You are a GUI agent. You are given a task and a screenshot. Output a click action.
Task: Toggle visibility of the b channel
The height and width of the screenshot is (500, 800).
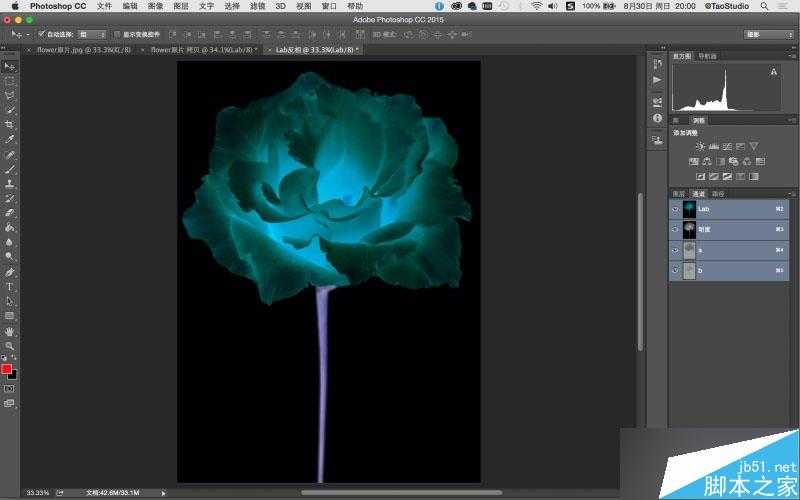tap(676, 270)
